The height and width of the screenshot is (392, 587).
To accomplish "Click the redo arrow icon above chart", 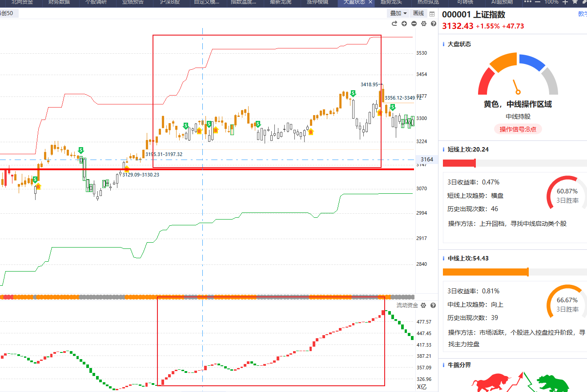I will point(394,24).
